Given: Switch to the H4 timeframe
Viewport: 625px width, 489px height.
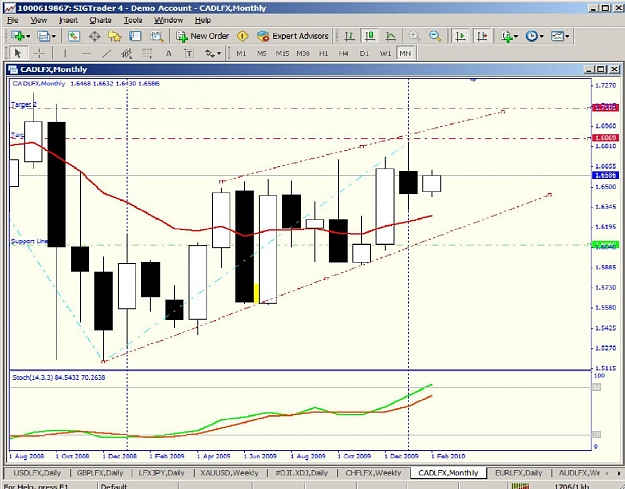Looking at the screenshot, I should coord(343,53).
